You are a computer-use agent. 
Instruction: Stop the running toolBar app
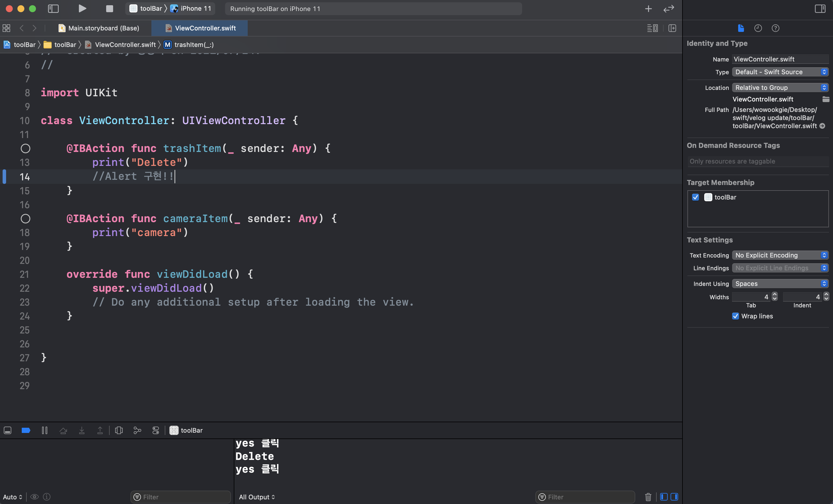pos(109,9)
